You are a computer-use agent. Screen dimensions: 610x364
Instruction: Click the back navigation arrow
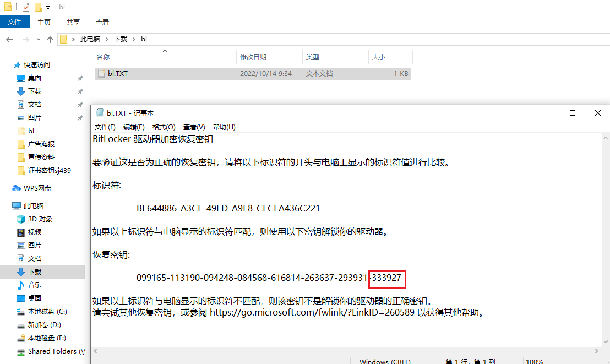pos(9,39)
